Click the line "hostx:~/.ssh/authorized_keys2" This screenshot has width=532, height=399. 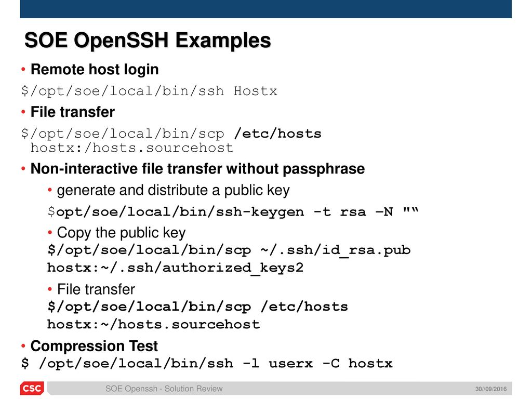pyautogui.click(x=175, y=268)
